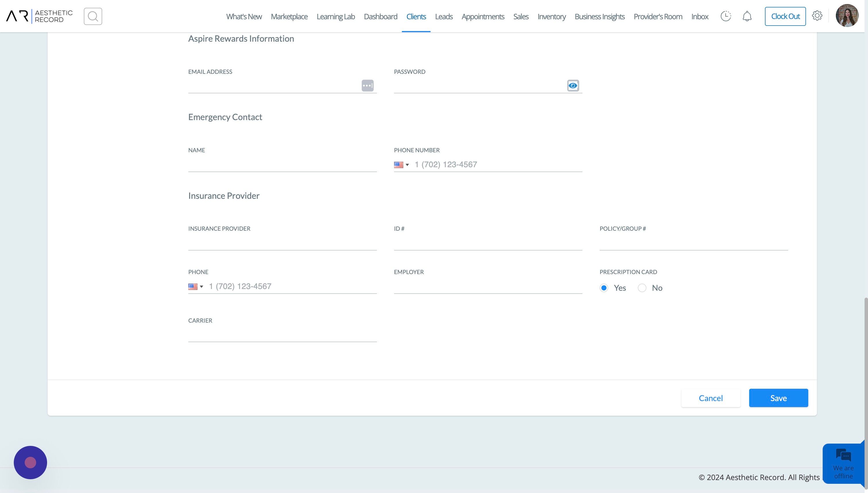The height and width of the screenshot is (493, 868).
Task: Select No for Prescription Card
Action: [642, 288]
